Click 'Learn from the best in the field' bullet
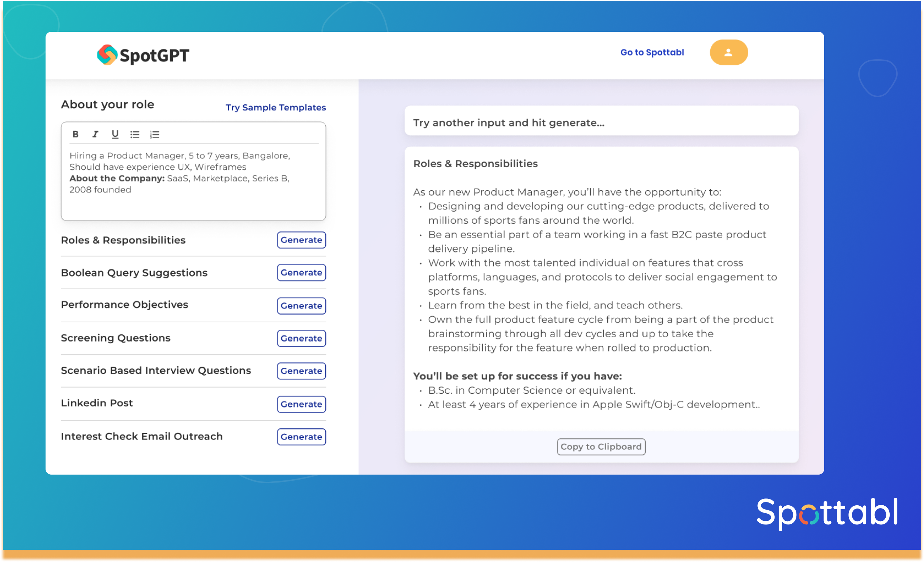924x562 pixels. coord(555,305)
